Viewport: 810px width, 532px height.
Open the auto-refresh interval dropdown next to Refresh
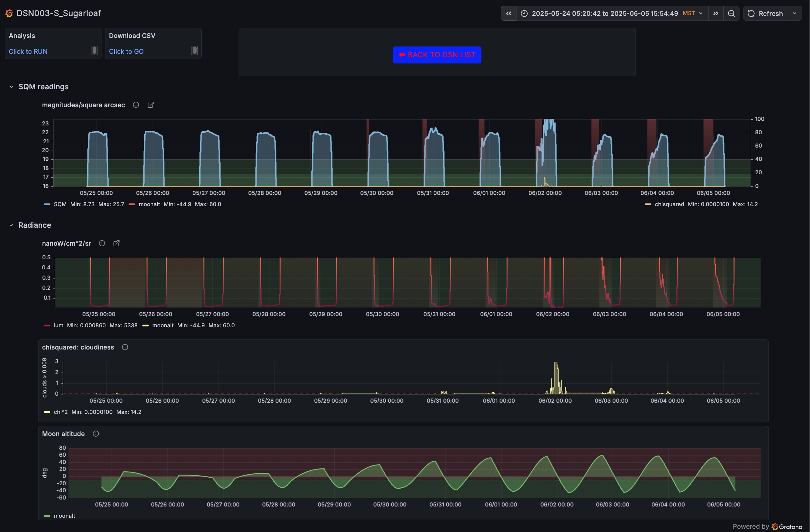coord(795,13)
